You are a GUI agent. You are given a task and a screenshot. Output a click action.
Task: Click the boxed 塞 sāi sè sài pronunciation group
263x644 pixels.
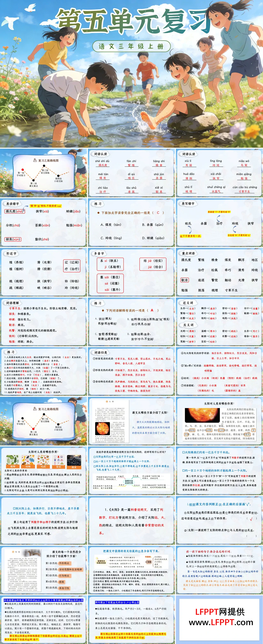click(x=110, y=283)
